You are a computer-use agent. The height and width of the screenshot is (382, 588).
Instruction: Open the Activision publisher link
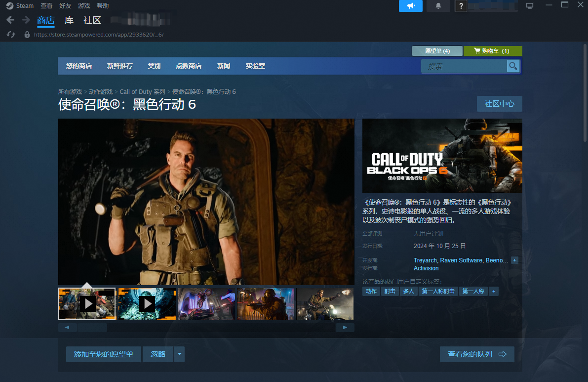tap(426, 268)
